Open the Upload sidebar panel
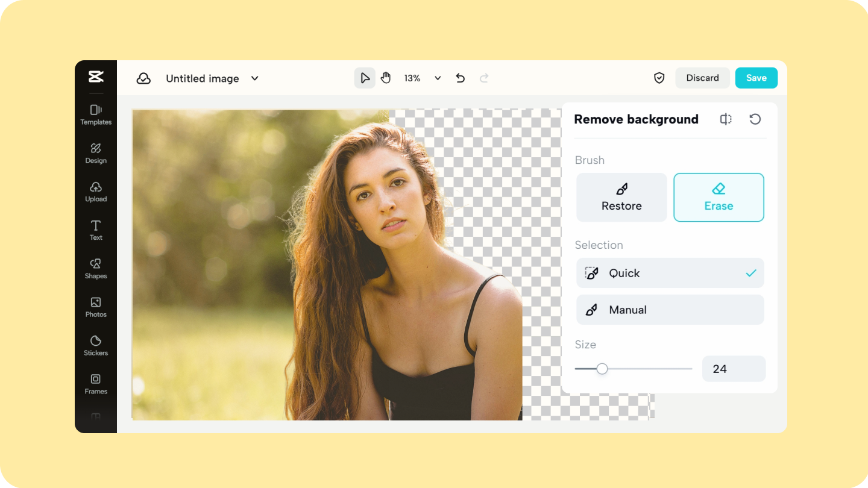The width and height of the screenshot is (868, 488). click(x=96, y=192)
